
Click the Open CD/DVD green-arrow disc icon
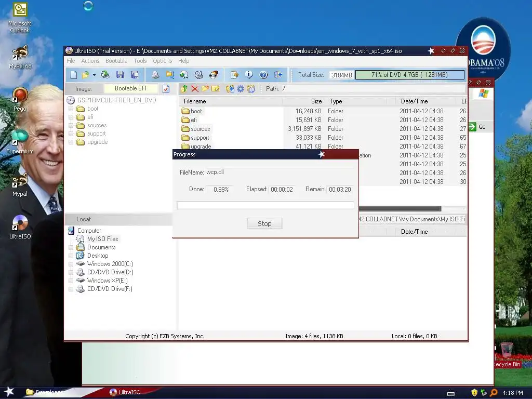pyautogui.click(x=105, y=75)
